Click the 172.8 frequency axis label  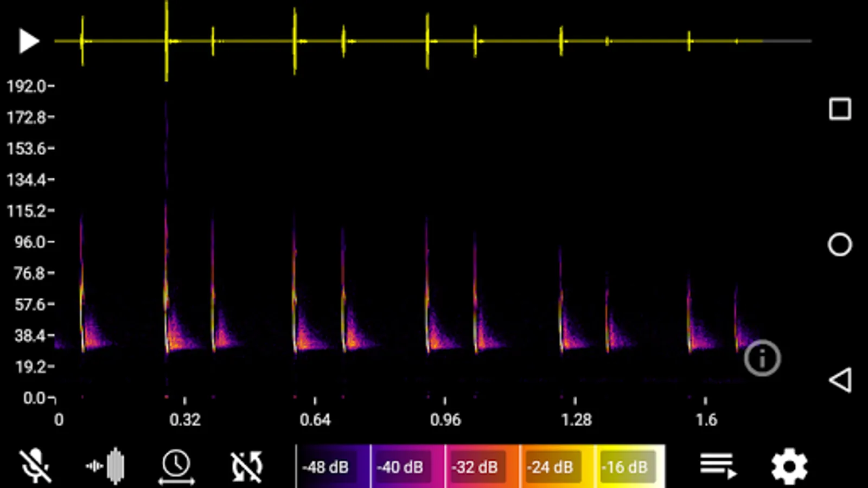click(x=27, y=117)
